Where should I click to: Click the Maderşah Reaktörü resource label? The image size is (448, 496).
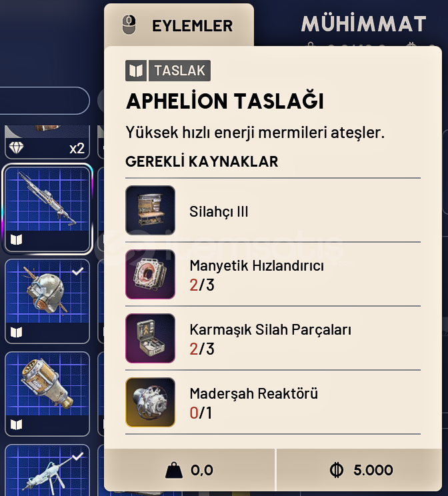pyautogui.click(x=253, y=393)
